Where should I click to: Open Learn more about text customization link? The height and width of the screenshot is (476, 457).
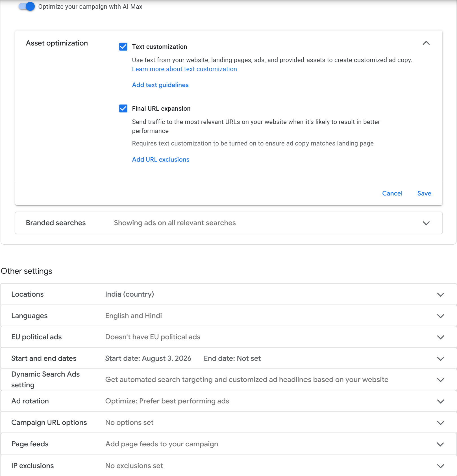click(x=184, y=69)
